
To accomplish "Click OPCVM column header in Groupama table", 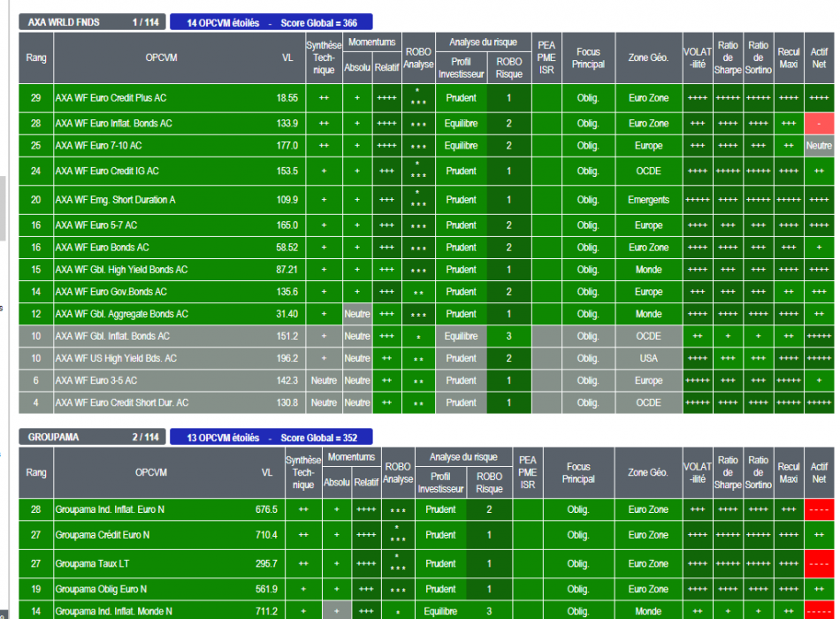I will [151, 473].
